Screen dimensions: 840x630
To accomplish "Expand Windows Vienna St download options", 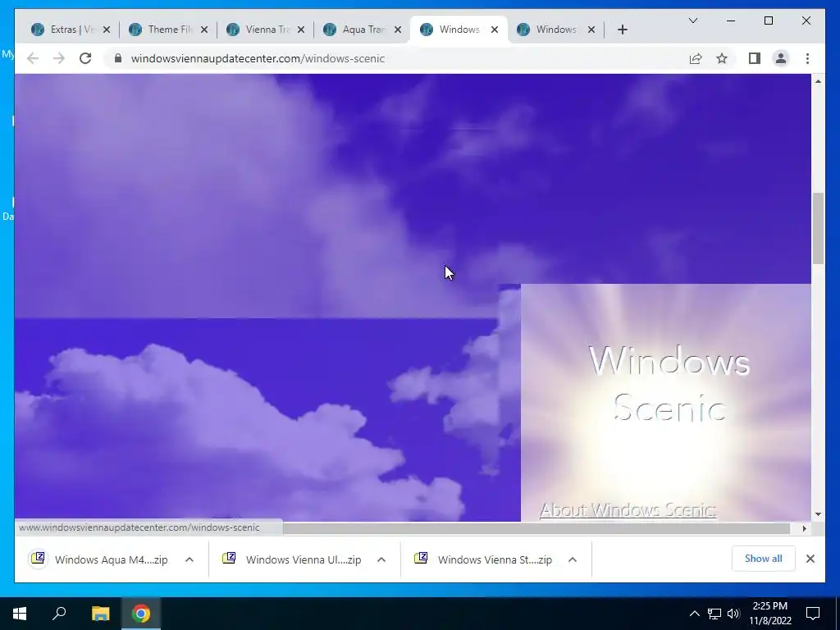I will coord(573,559).
